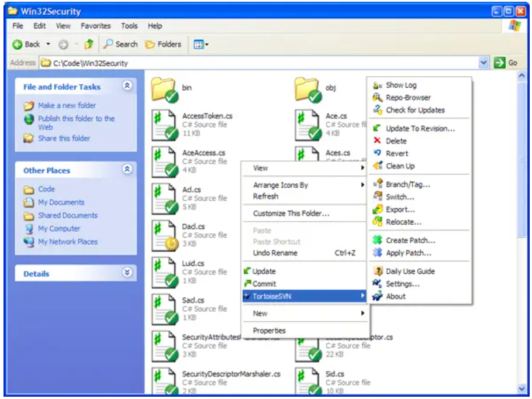
Task: Click the Clean Up icon
Action: [x=378, y=166]
